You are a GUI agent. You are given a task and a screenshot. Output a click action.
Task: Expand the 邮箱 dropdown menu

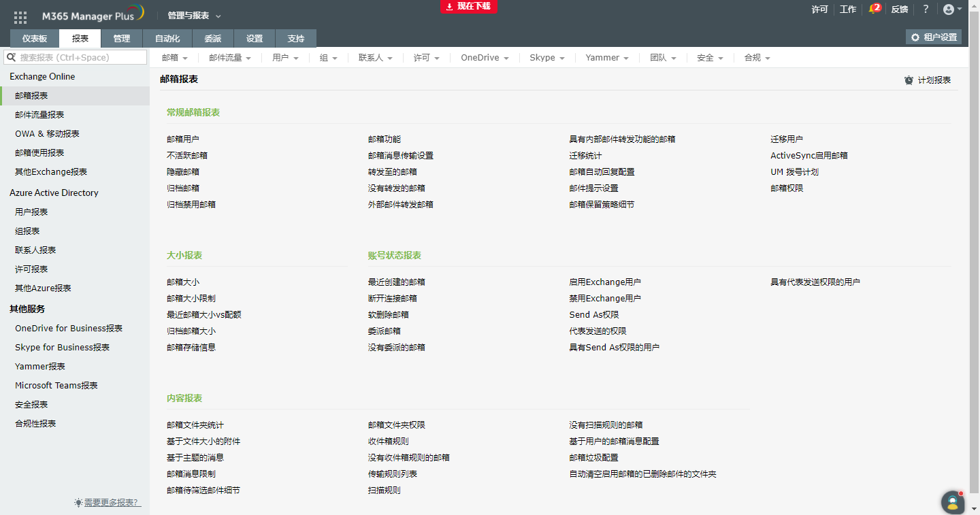tap(174, 58)
